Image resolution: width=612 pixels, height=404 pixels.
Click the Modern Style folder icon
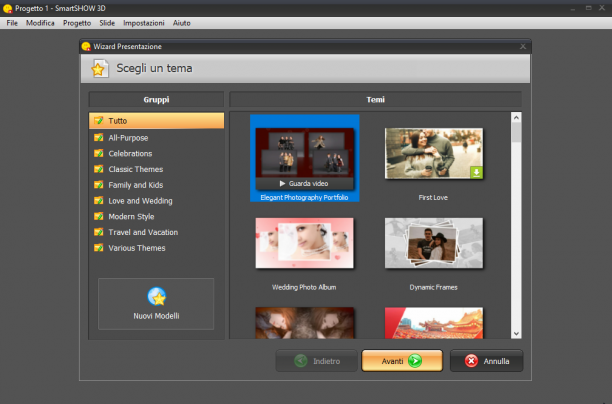click(99, 216)
